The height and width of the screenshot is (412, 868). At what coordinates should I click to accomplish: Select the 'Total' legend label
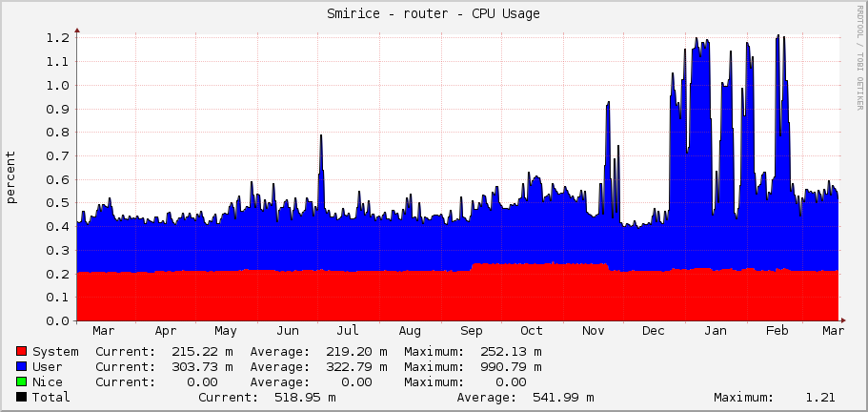pyautogui.click(x=51, y=397)
